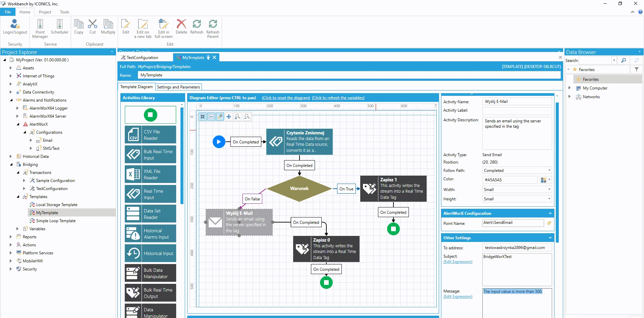
Task: Click the Edit ribbon icon
Action: pyautogui.click(x=126, y=26)
